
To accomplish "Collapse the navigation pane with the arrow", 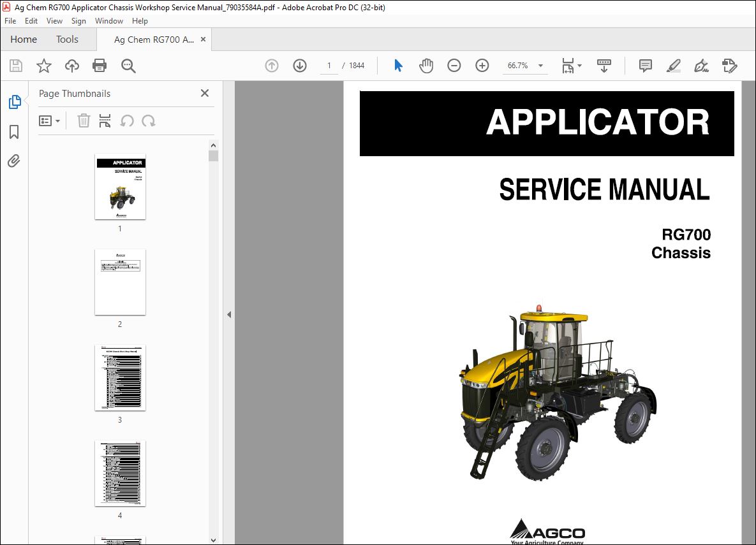I will [x=229, y=315].
